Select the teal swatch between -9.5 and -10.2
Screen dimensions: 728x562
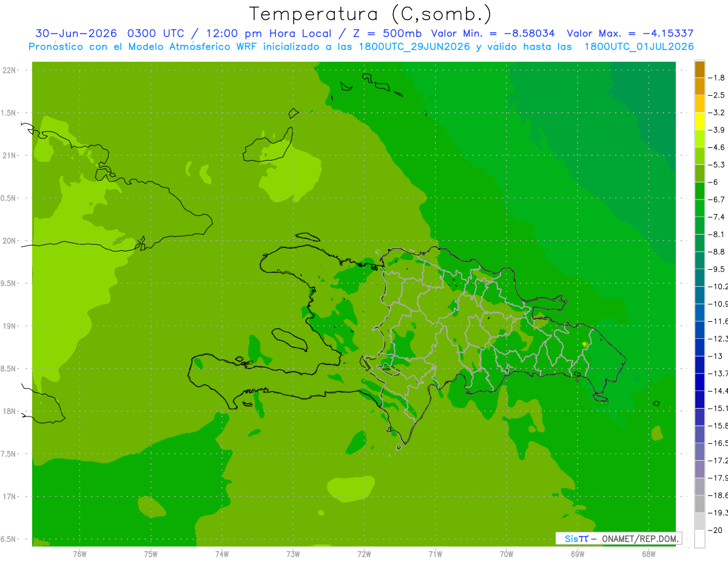[699, 278]
